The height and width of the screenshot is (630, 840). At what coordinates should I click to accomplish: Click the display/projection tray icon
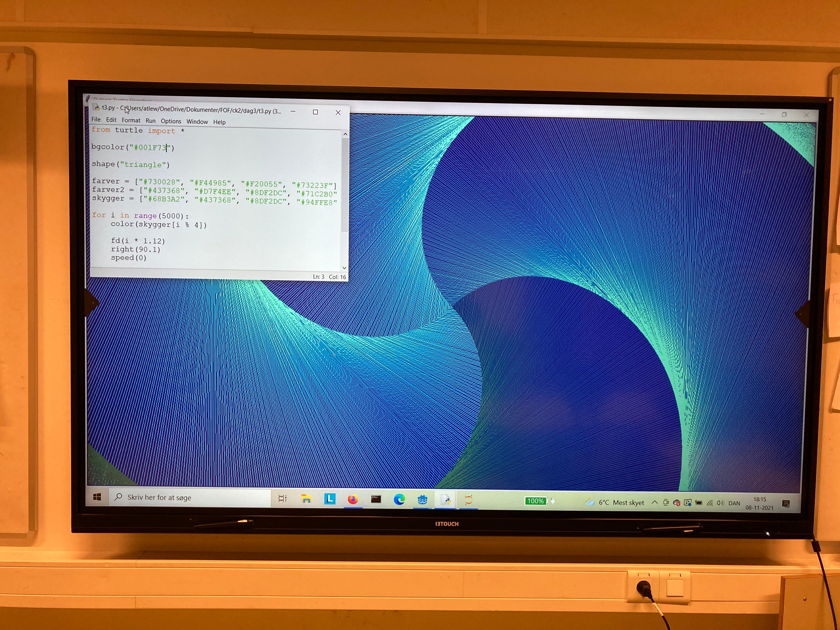(x=687, y=503)
